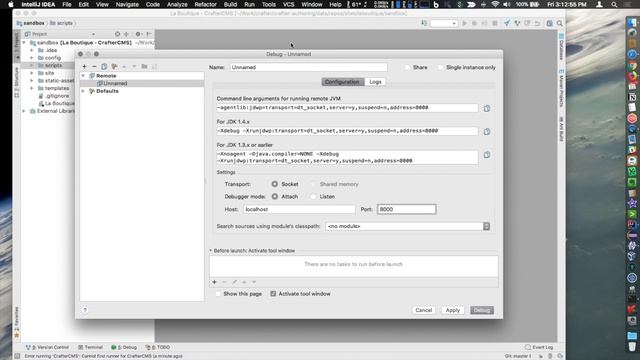Select the Listen debugger mode
640x360 pixels.
(313, 196)
